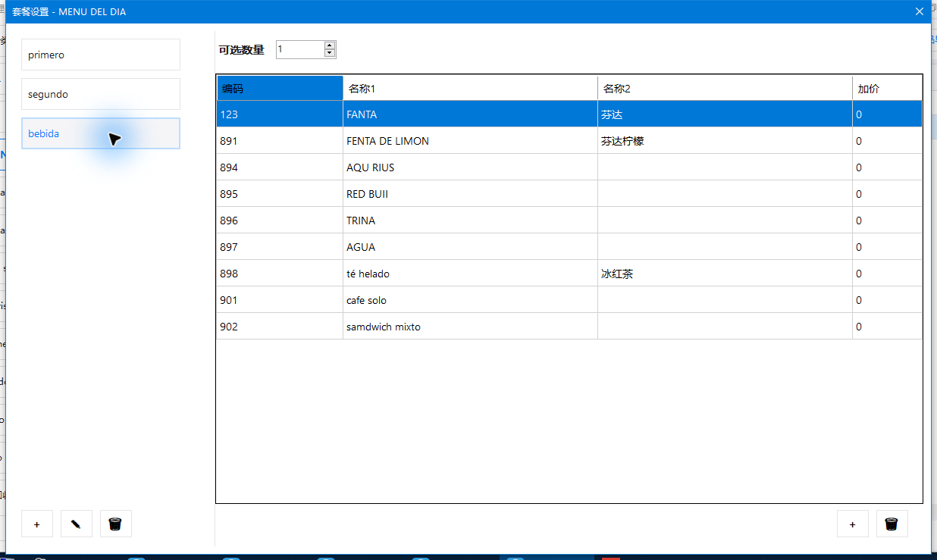Click code cell 895
This screenshot has height=560, width=937.
pos(280,194)
